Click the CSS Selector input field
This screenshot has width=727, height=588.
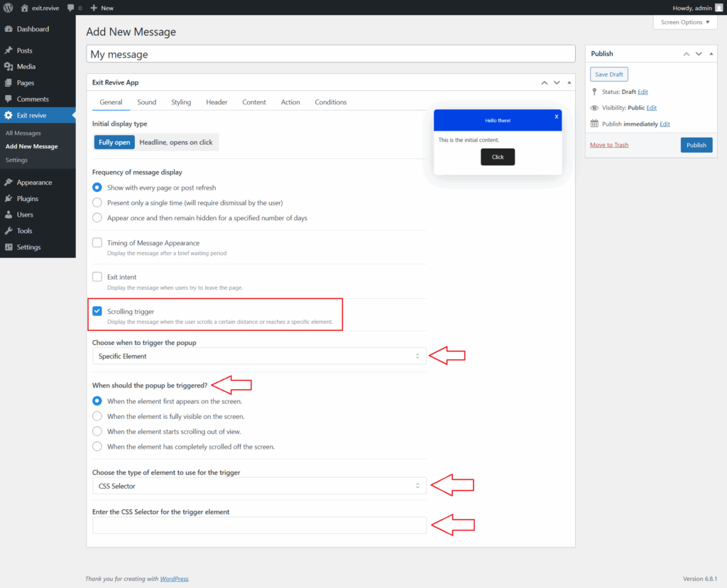click(x=259, y=525)
